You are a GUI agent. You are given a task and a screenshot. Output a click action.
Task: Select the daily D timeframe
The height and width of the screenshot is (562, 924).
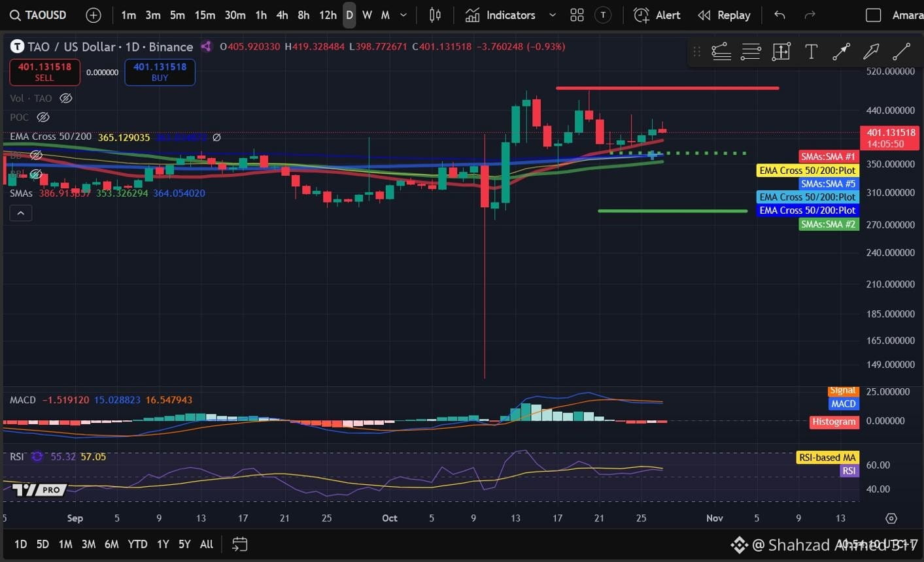[x=349, y=15]
